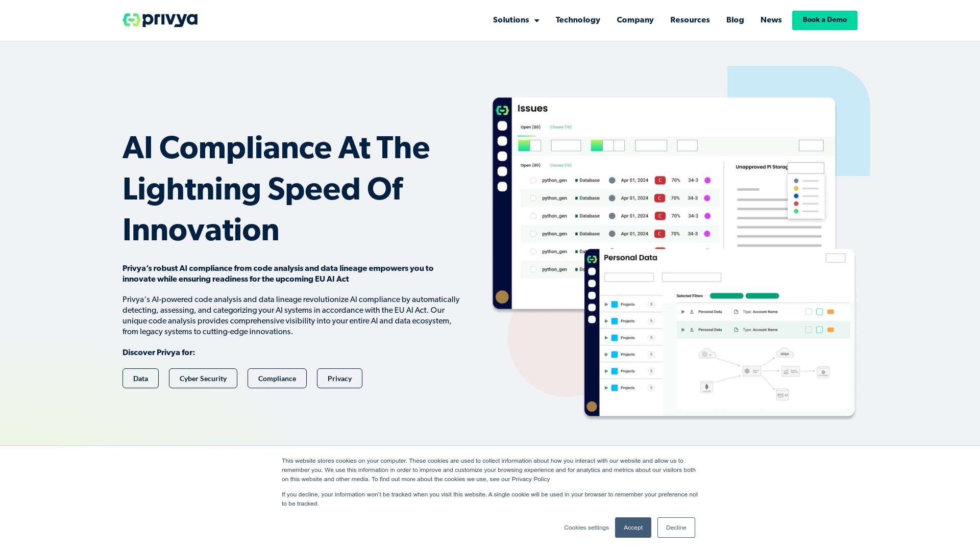Click the Book a Demo button
980x551 pixels.
pos(824,20)
